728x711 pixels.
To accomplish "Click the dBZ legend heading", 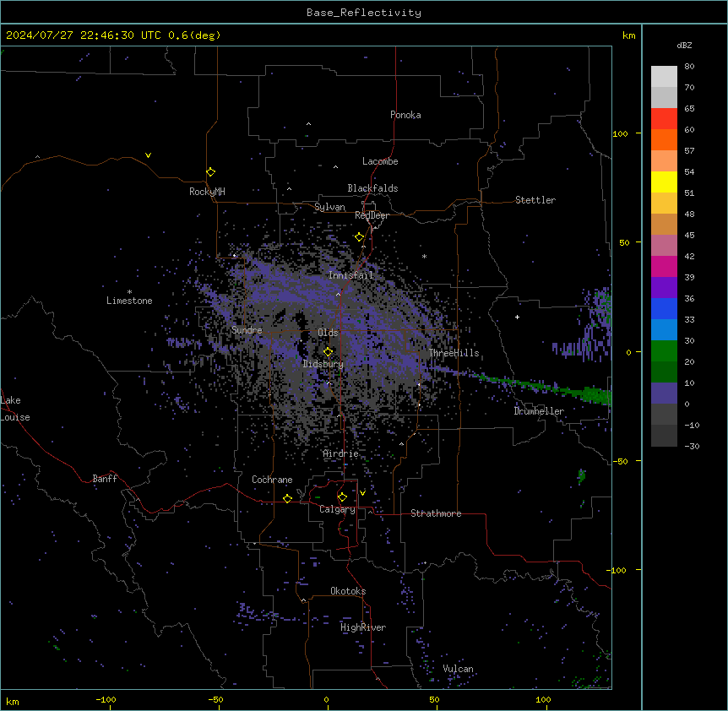I will [x=684, y=45].
